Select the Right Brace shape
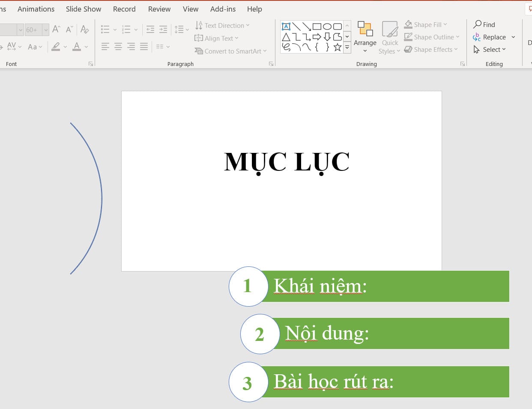The height and width of the screenshot is (409, 532). 327,47
